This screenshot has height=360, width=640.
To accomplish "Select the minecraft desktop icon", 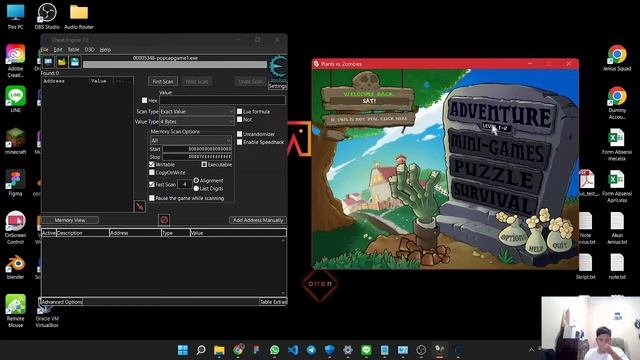I will tap(16, 141).
